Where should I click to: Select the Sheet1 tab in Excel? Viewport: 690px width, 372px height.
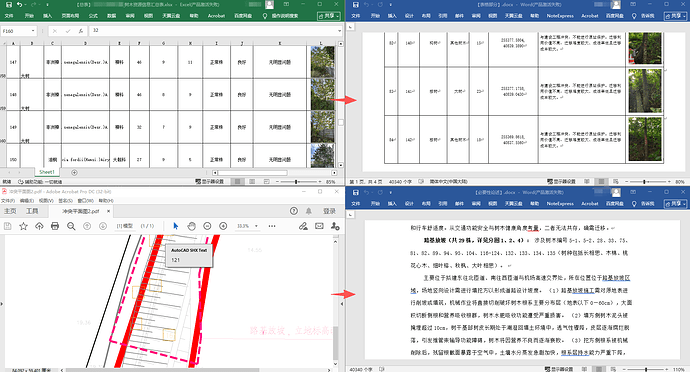tap(47, 172)
